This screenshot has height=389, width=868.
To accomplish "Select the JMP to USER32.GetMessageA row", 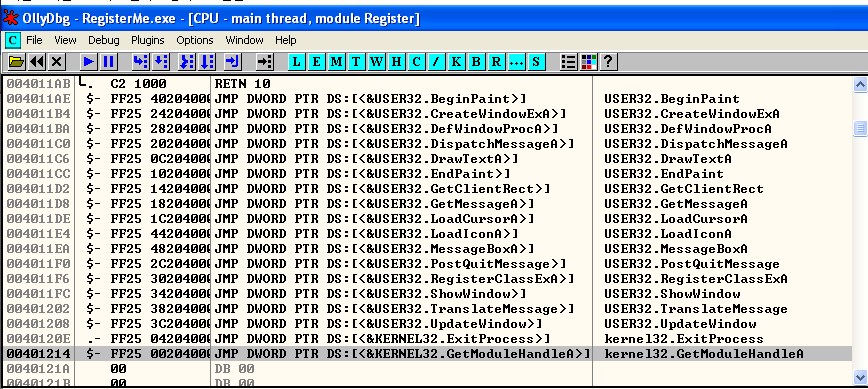I will tap(427, 204).
